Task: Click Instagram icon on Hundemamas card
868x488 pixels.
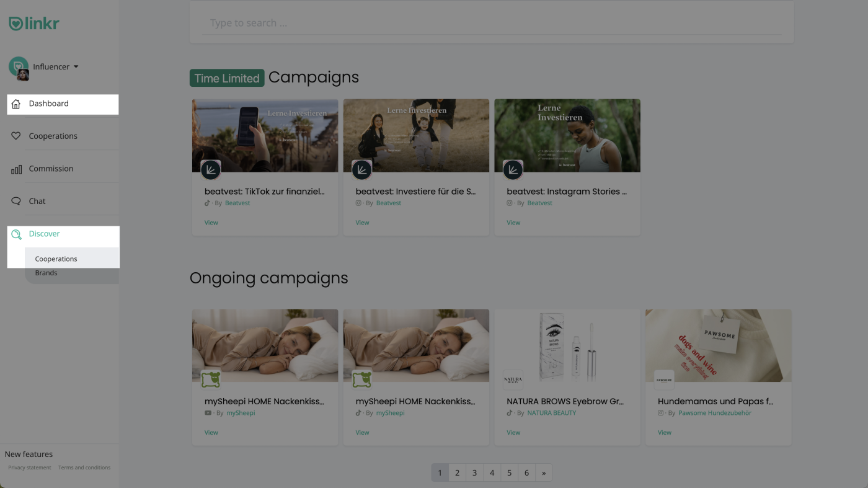Action: [x=661, y=413]
